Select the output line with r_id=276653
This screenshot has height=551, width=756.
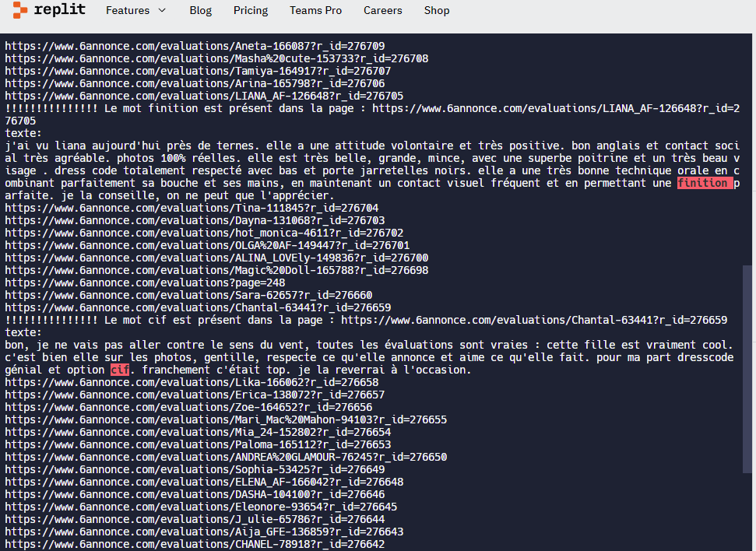[x=198, y=444]
